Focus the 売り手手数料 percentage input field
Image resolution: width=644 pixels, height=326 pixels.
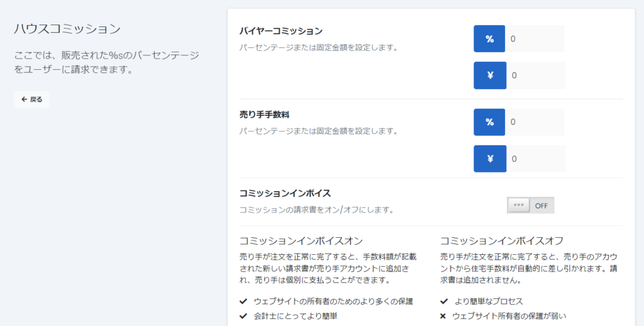click(535, 122)
